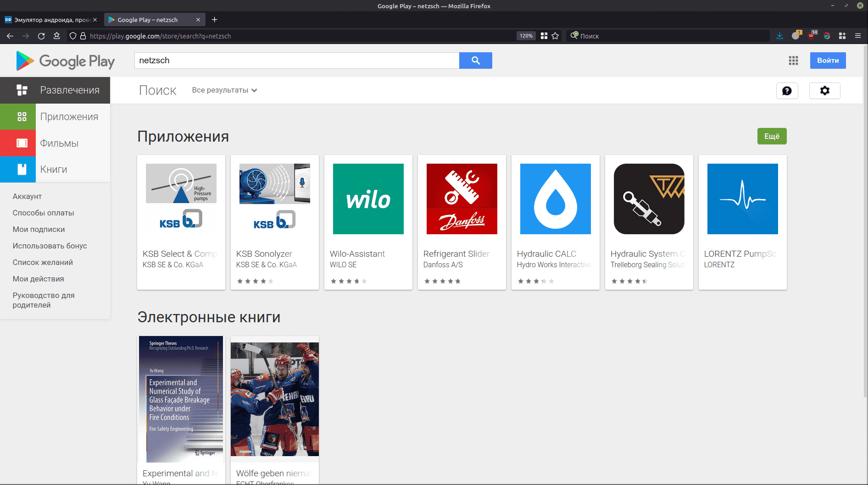This screenshot has width=868, height=485.
Task: Click the green Ещё button
Action: 772,136
